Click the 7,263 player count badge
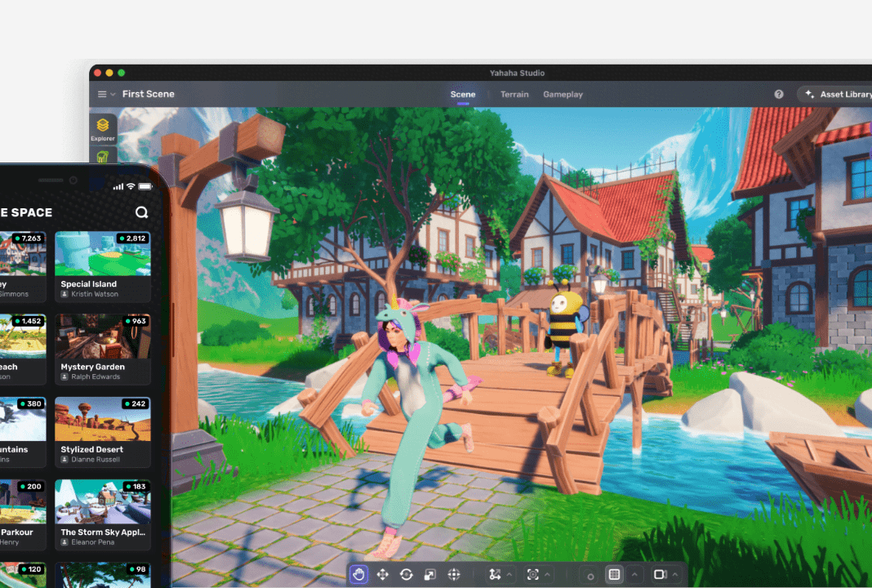The width and height of the screenshot is (872, 588). [x=28, y=238]
